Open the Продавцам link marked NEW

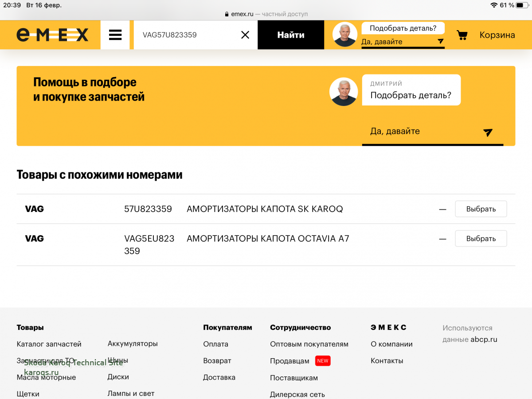coord(289,361)
